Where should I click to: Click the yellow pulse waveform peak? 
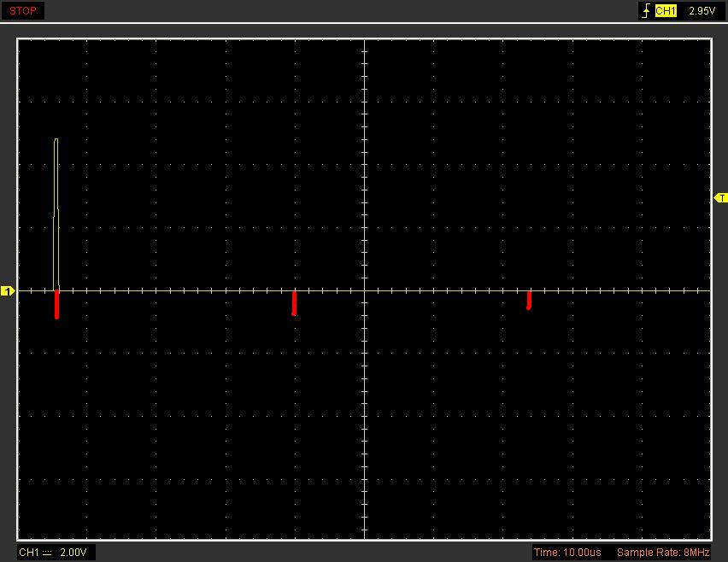(56, 139)
